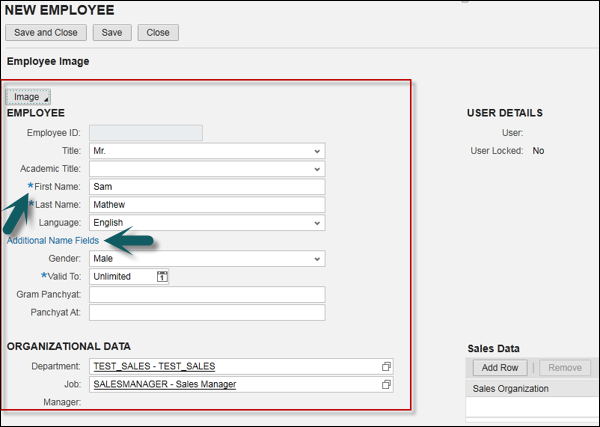Open Job value help icon
This screenshot has width=600, height=427.
(x=386, y=385)
